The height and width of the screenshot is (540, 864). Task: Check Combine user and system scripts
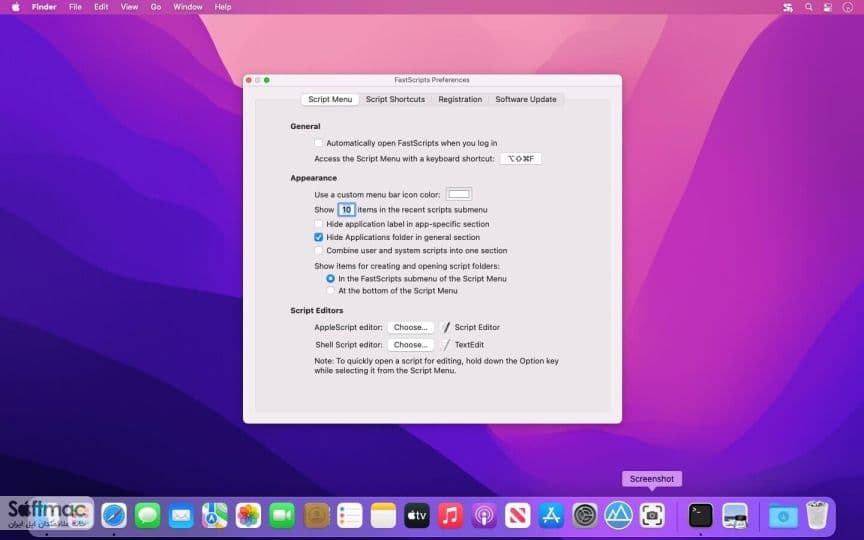tap(318, 251)
